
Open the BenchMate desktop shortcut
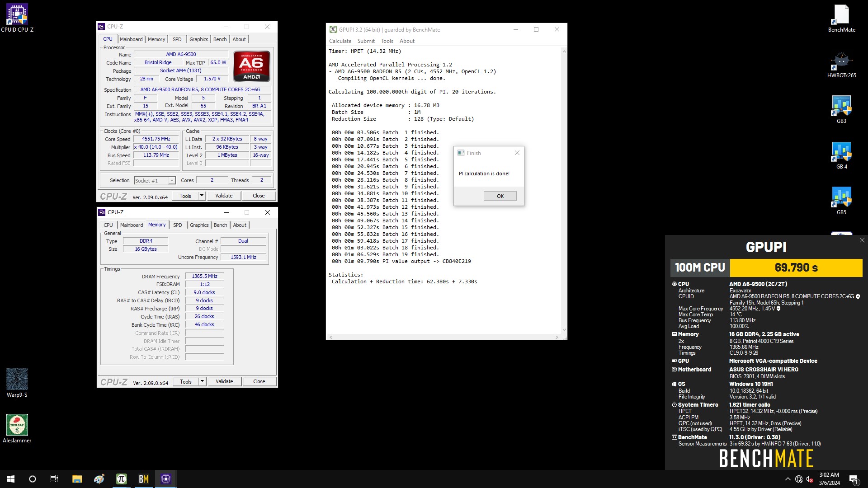(841, 18)
